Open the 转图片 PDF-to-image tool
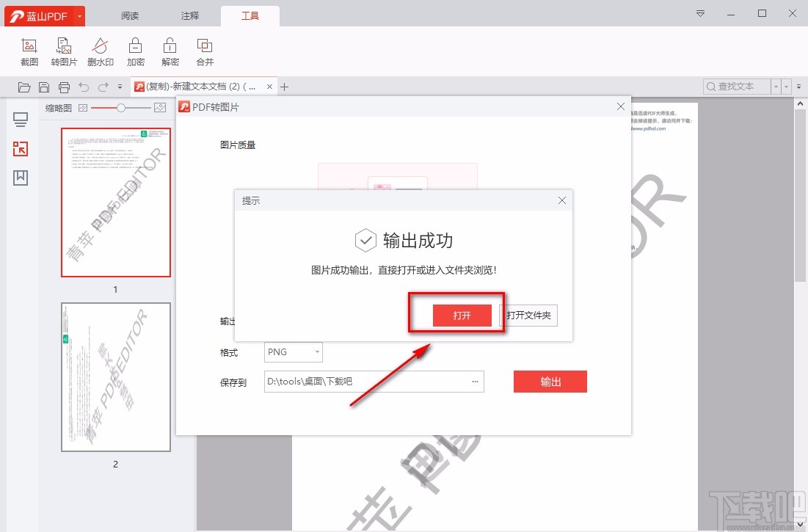Screen dimensions: 808x532 coord(64,51)
